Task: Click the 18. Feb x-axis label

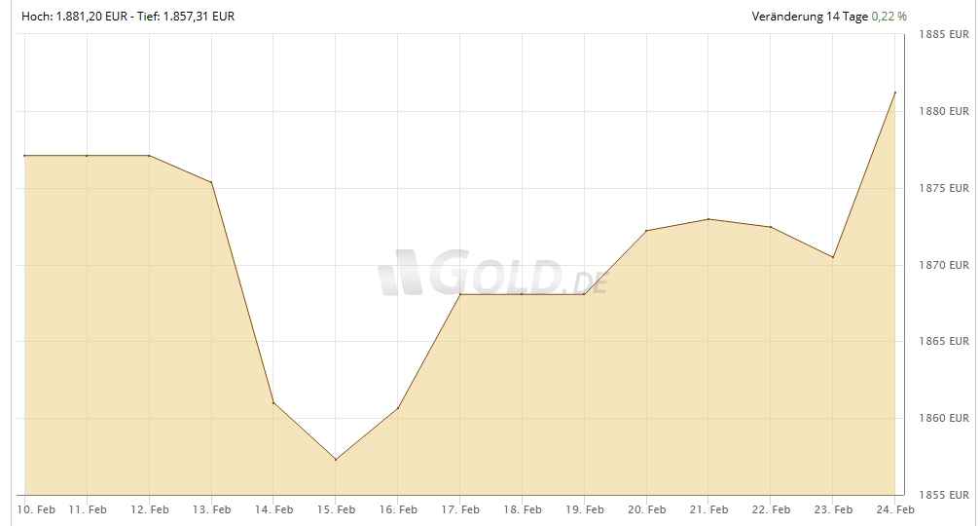Action: 523,509
